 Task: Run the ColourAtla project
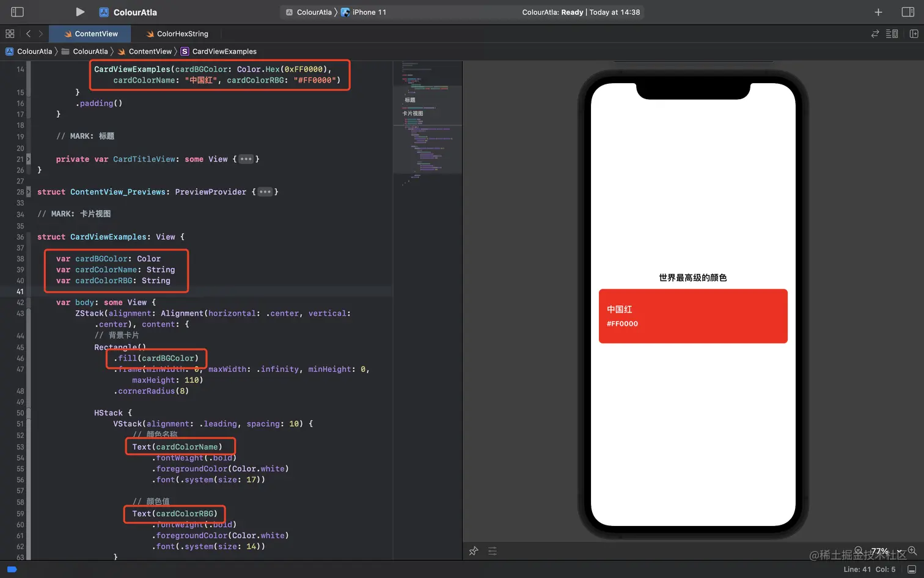pos(80,12)
